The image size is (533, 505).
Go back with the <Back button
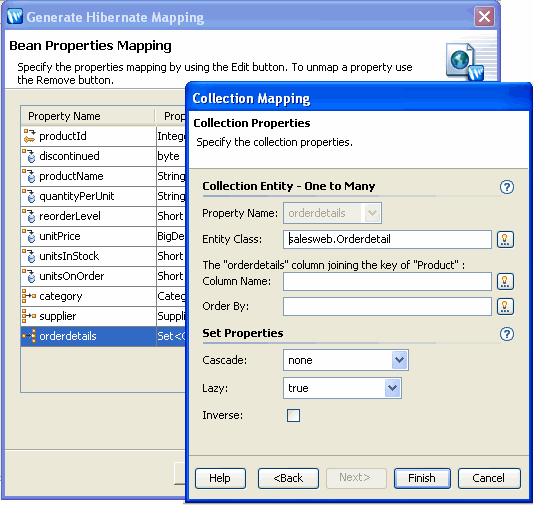288,478
